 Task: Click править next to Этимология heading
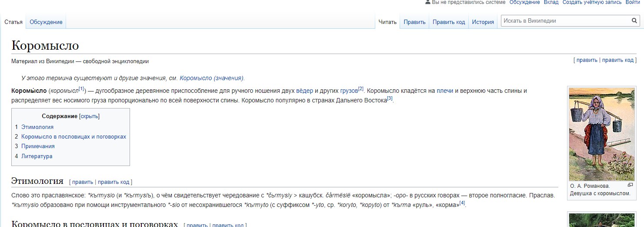pos(83,182)
